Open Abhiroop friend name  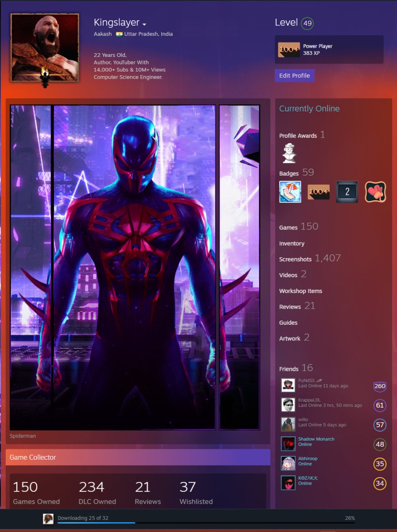click(x=308, y=458)
